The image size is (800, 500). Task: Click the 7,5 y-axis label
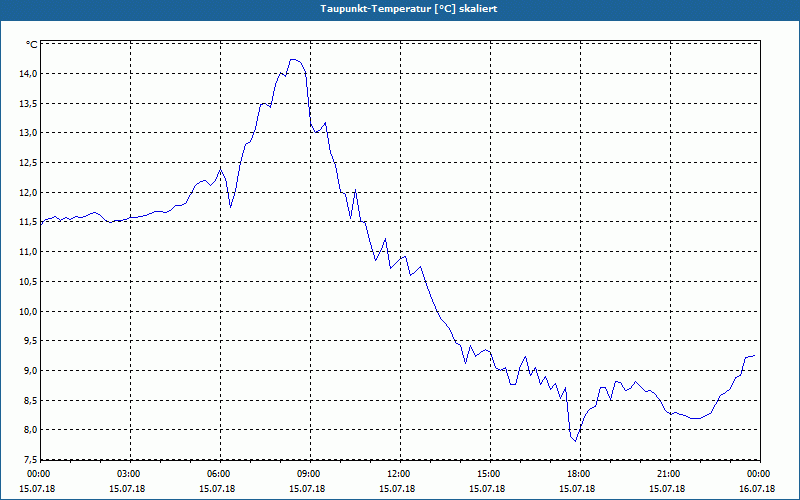pos(30,460)
